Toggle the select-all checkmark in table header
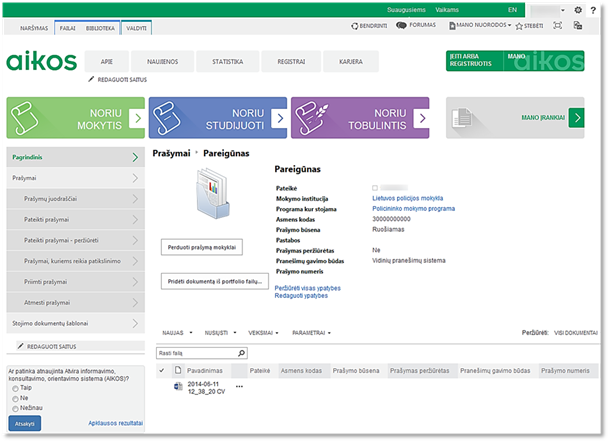The image size is (609, 442). pyautogui.click(x=162, y=371)
